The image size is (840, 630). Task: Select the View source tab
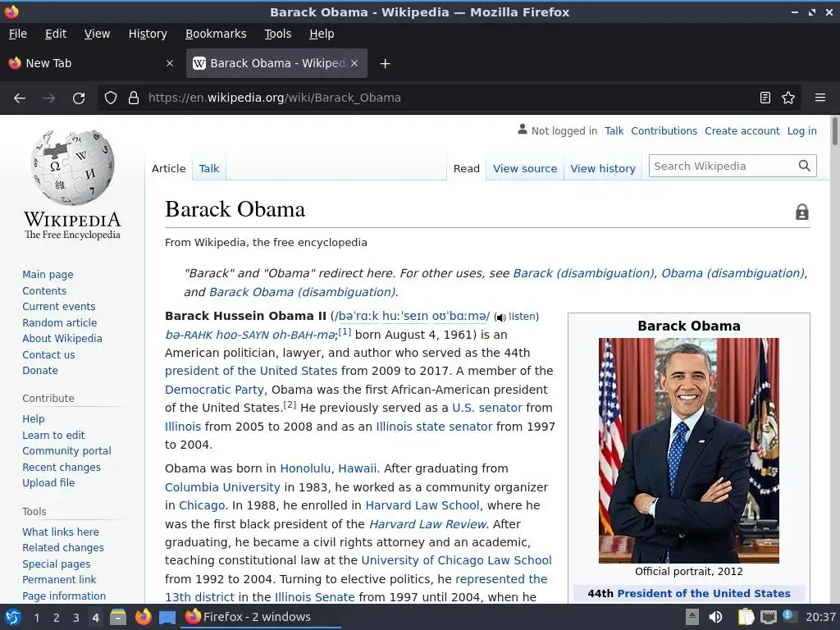click(x=525, y=168)
